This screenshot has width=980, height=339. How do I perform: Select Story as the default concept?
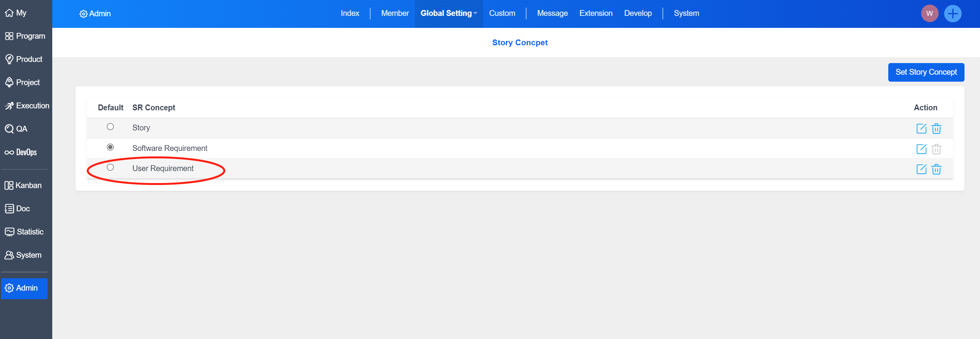[x=110, y=127]
